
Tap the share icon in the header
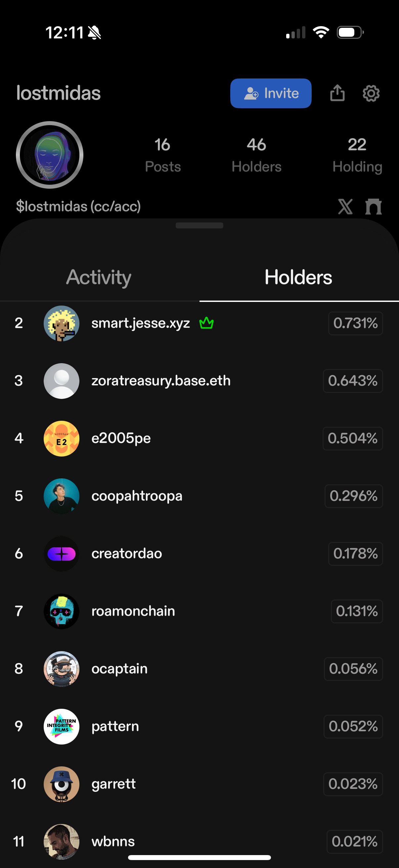click(337, 93)
